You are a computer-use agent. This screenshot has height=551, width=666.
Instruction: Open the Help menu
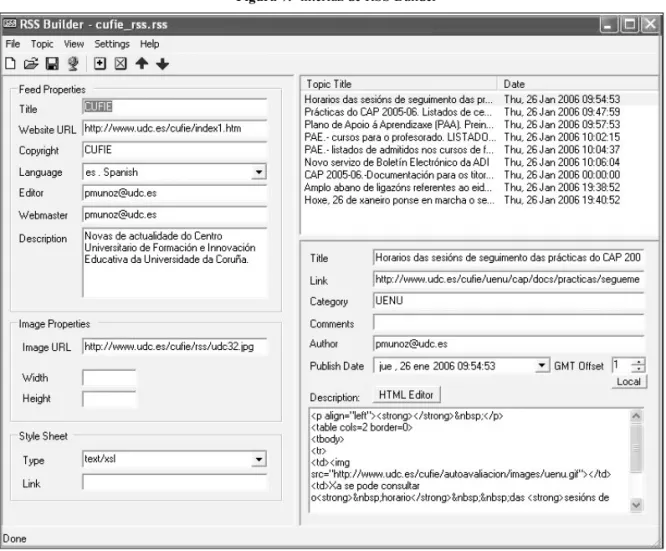pyautogui.click(x=150, y=44)
